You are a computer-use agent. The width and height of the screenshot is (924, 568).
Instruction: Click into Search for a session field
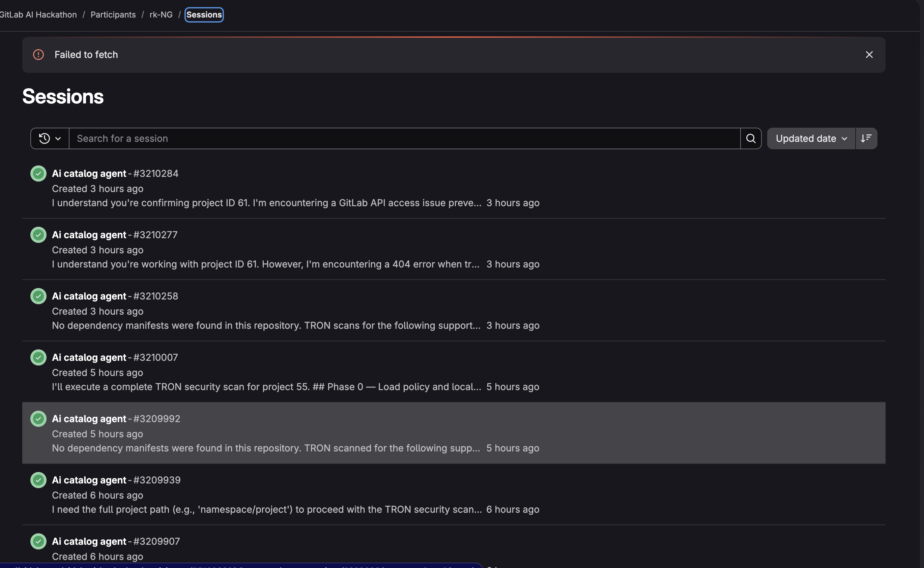point(404,138)
